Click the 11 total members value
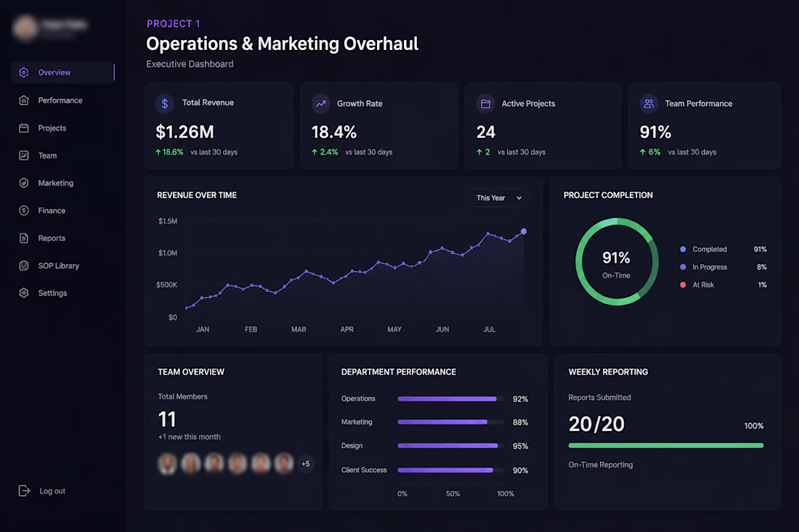799x532 pixels. tap(167, 420)
